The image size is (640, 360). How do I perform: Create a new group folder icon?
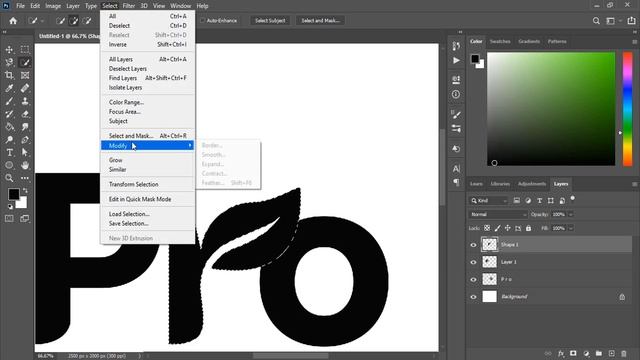(598, 353)
